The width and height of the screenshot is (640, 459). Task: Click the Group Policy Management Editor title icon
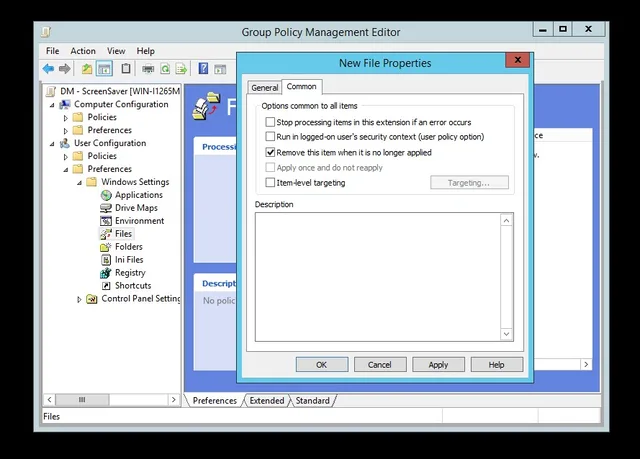point(46,32)
